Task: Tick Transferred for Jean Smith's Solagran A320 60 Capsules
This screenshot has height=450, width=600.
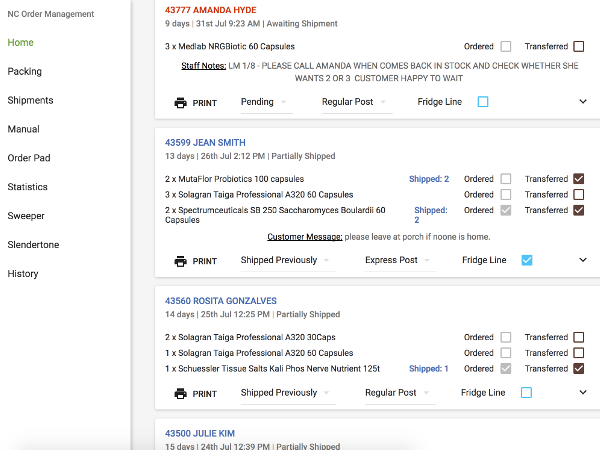Action: point(579,194)
